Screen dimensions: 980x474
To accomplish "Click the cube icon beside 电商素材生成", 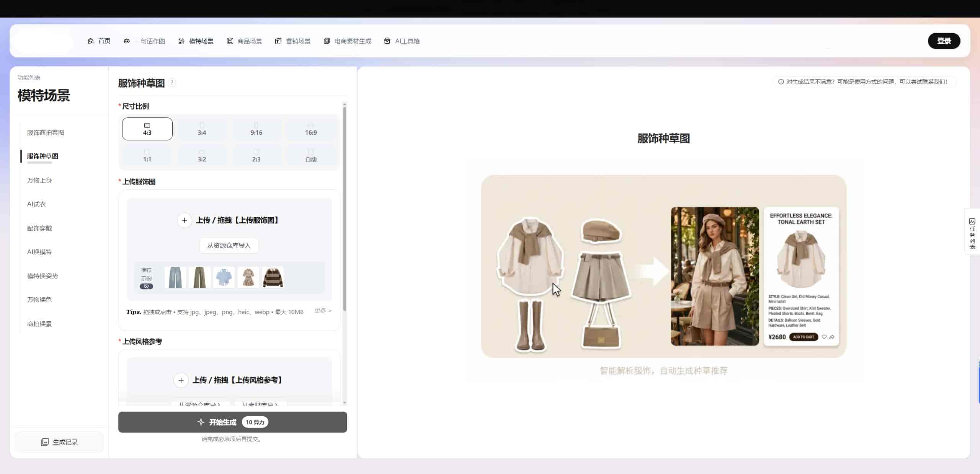I will [327, 41].
